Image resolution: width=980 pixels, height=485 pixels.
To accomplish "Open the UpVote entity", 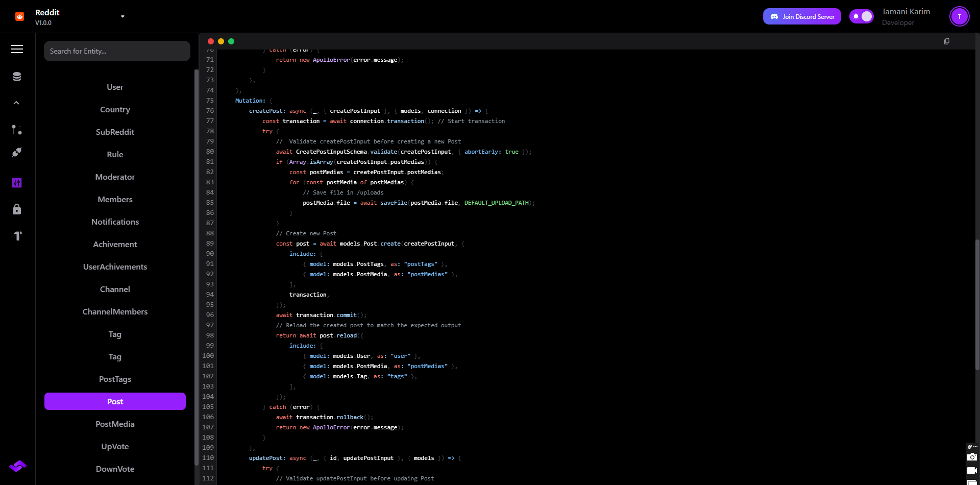I will 115,446.
